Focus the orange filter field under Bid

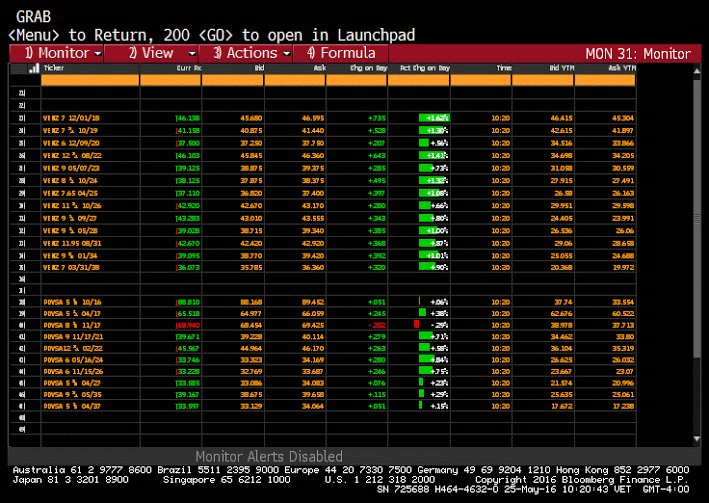(x=232, y=80)
